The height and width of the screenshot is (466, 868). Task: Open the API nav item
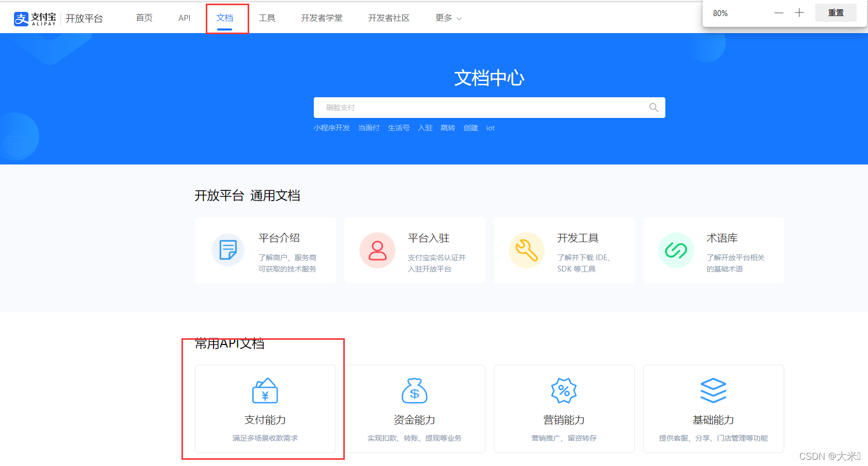(185, 18)
